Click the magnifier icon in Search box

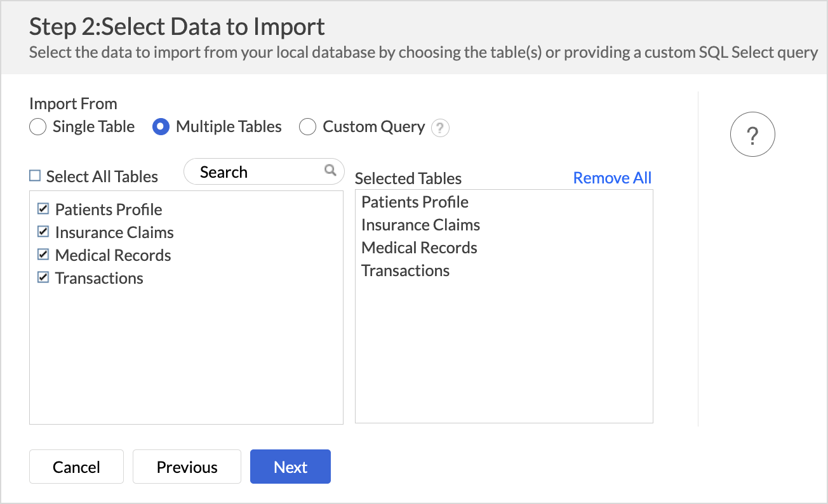(x=330, y=170)
